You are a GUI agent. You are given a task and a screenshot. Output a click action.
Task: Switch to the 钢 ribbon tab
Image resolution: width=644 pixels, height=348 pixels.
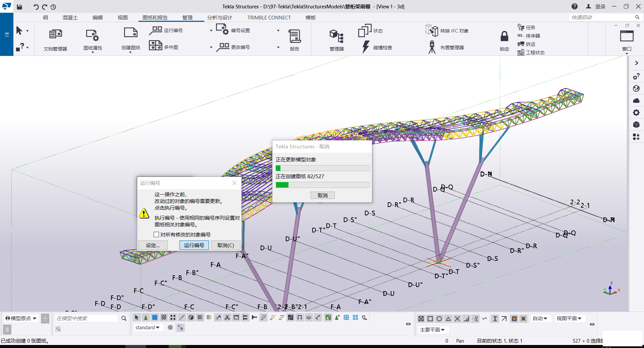(46, 17)
